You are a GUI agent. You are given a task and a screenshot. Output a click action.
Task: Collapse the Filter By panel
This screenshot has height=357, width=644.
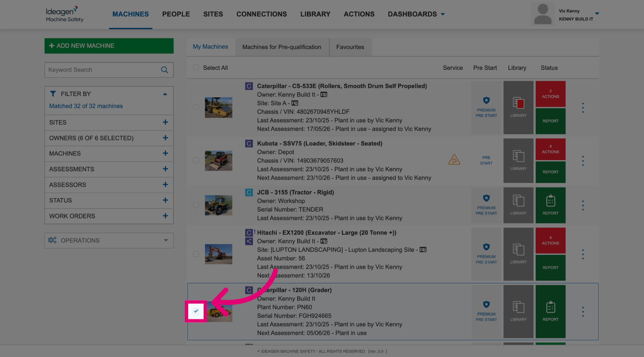point(165,94)
